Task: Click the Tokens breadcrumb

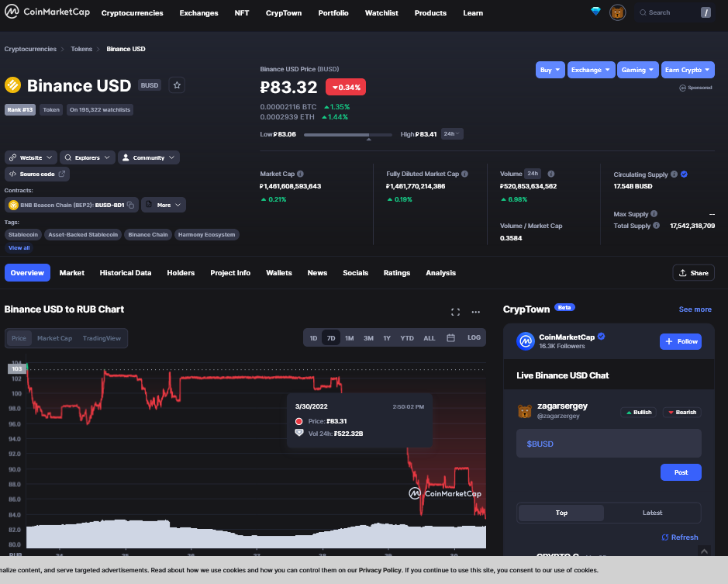Action: [x=81, y=49]
